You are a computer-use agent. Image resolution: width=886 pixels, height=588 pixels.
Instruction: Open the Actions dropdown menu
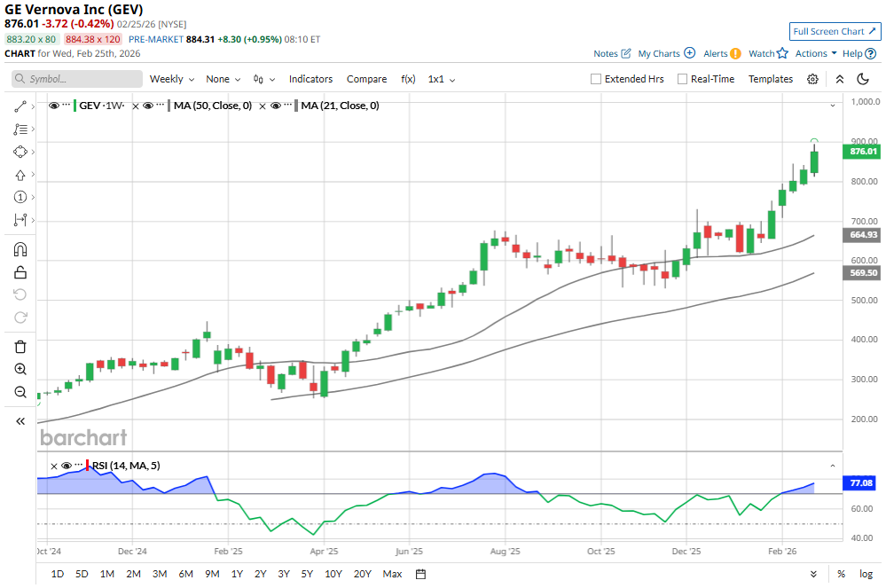816,54
